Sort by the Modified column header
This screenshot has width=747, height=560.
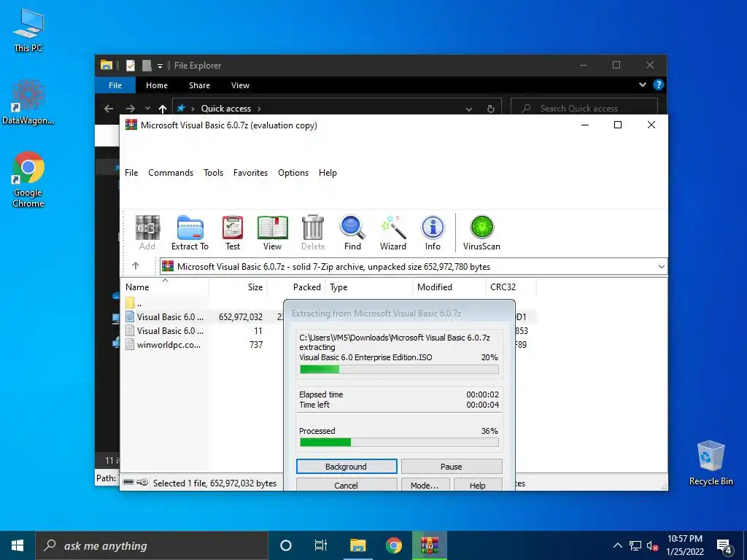point(449,287)
